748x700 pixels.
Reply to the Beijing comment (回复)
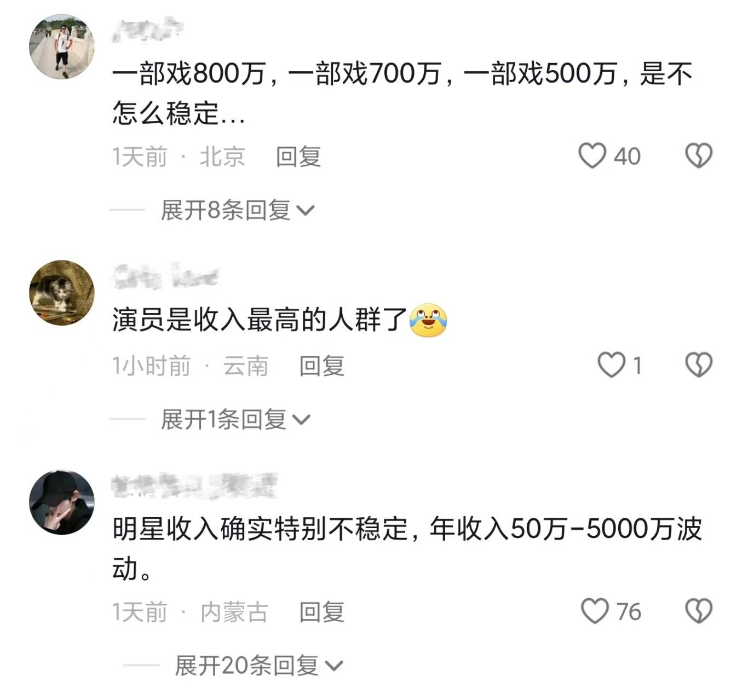tap(298, 157)
